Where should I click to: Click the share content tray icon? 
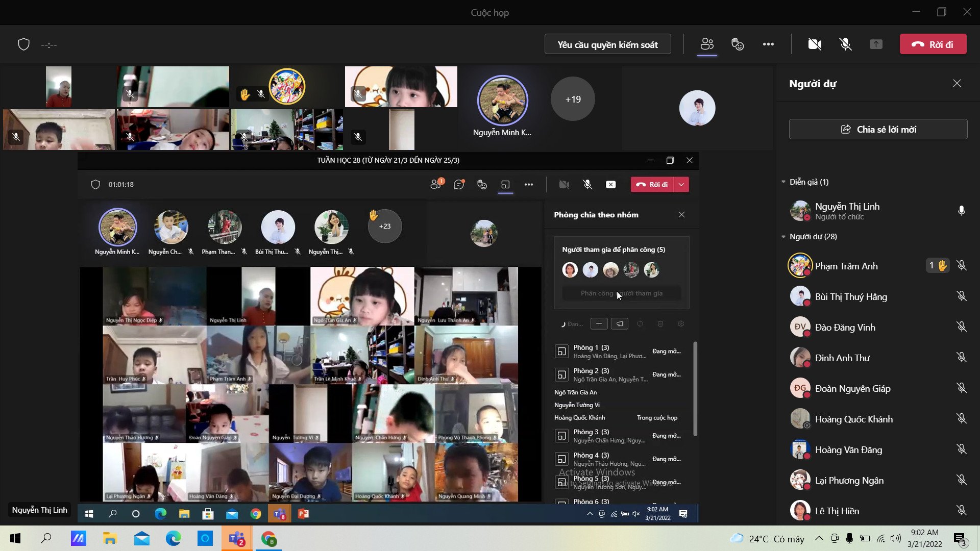pyautogui.click(x=876, y=44)
